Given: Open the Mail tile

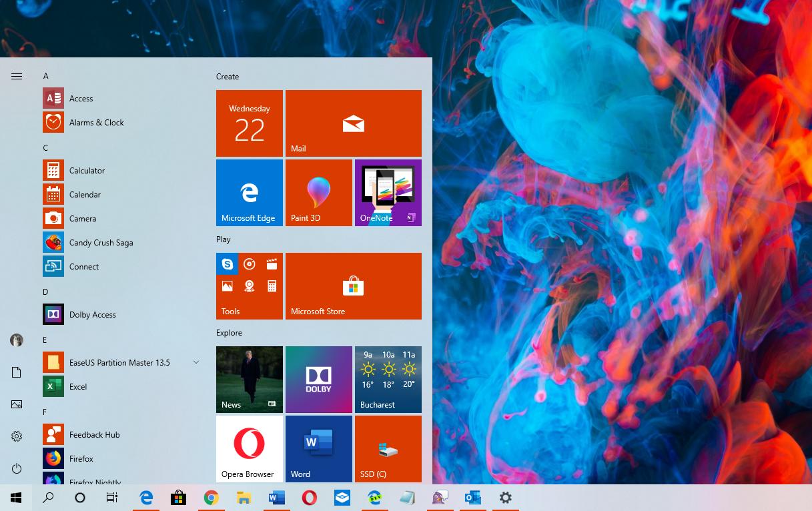Looking at the screenshot, I should point(354,123).
